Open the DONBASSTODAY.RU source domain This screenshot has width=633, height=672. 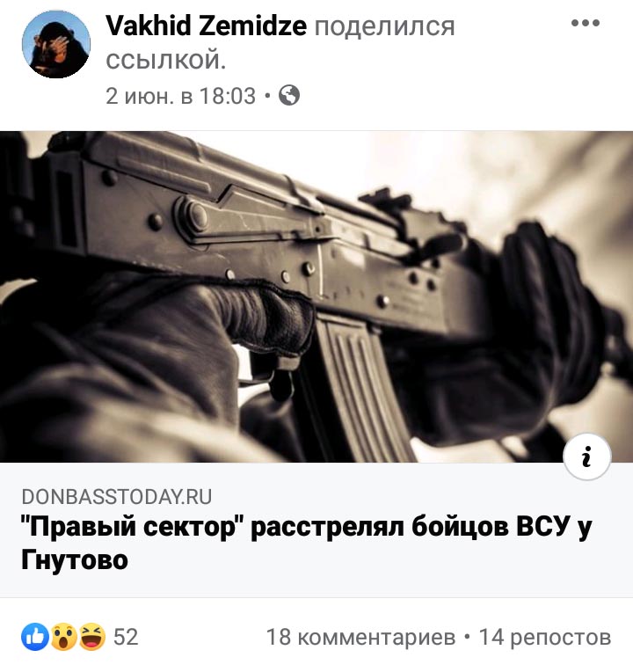117,497
